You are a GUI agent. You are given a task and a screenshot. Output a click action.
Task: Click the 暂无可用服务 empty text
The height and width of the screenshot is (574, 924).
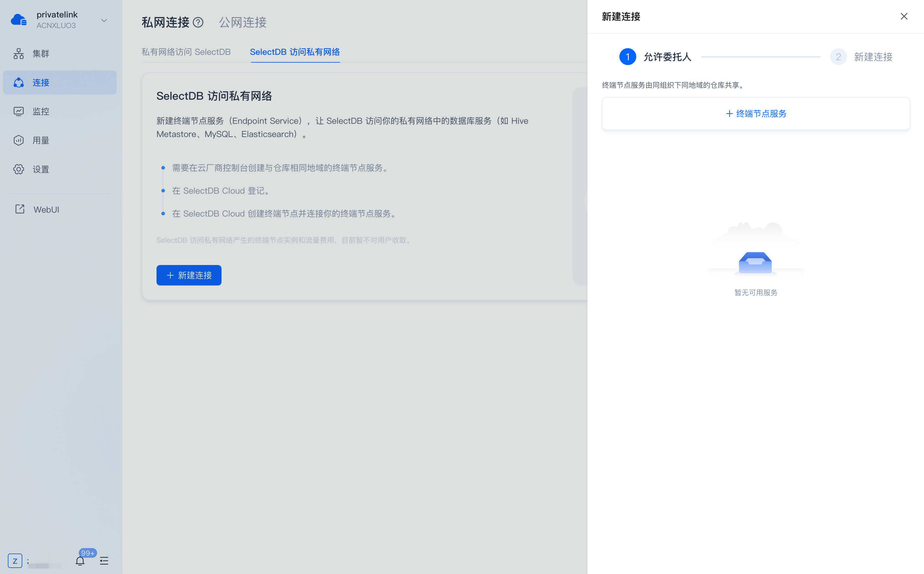tap(755, 293)
